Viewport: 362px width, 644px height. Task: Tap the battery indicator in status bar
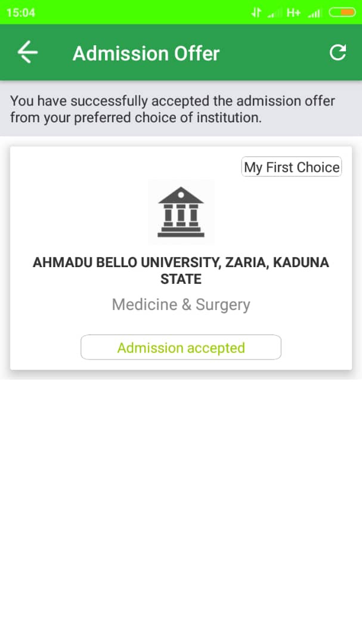pyautogui.click(x=342, y=13)
